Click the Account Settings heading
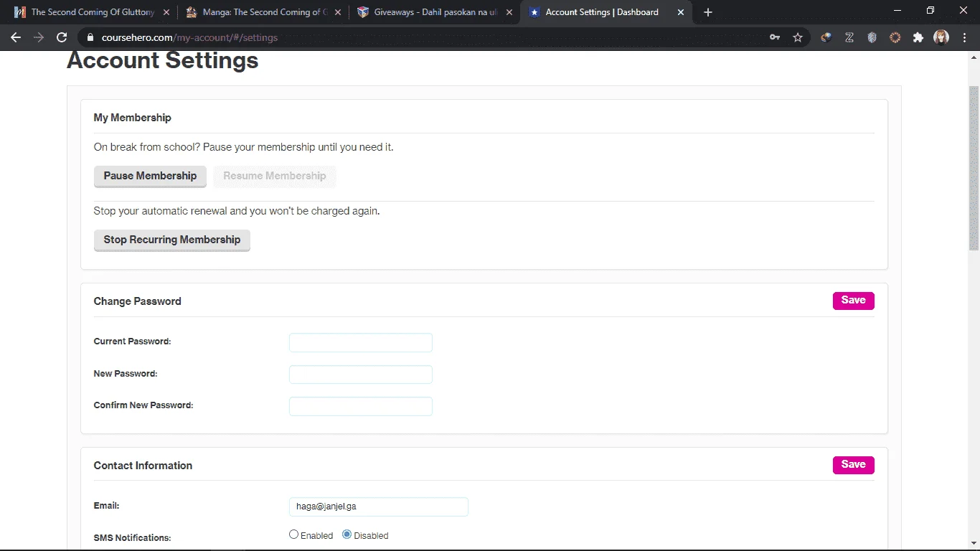 point(163,60)
